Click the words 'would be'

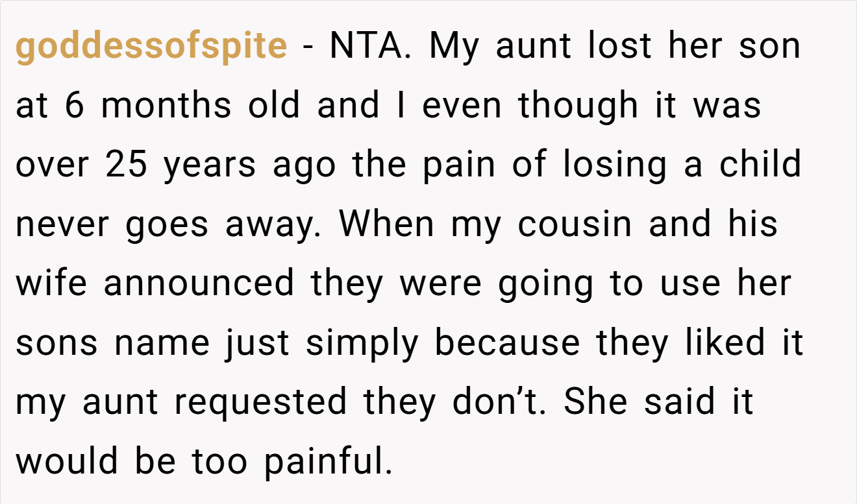click(95, 462)
